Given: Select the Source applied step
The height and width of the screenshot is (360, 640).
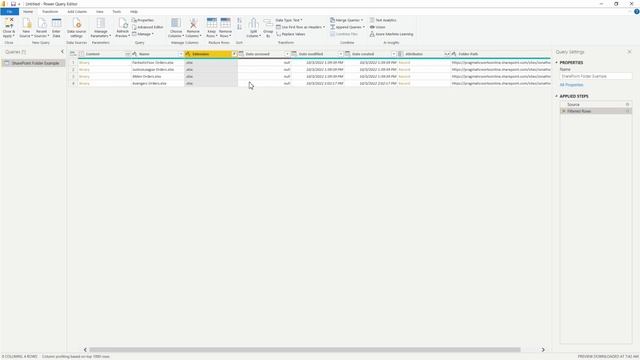Looking at the screenshot, I should point(596,104).
